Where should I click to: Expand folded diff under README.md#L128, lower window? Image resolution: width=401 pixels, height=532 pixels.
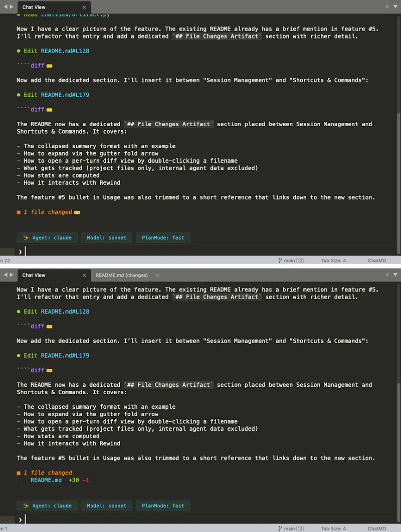[50, 327]
